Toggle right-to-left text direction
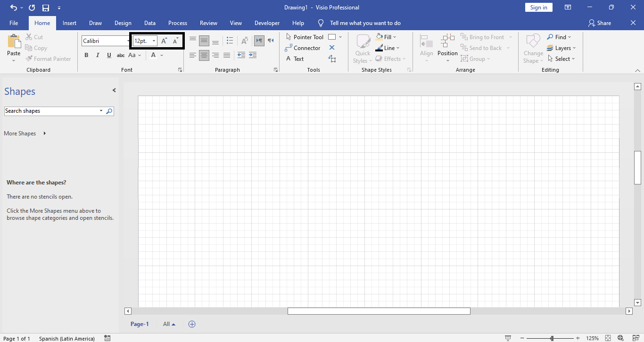The height and width of the screenshot is (342, 644). tap(271, 41)
